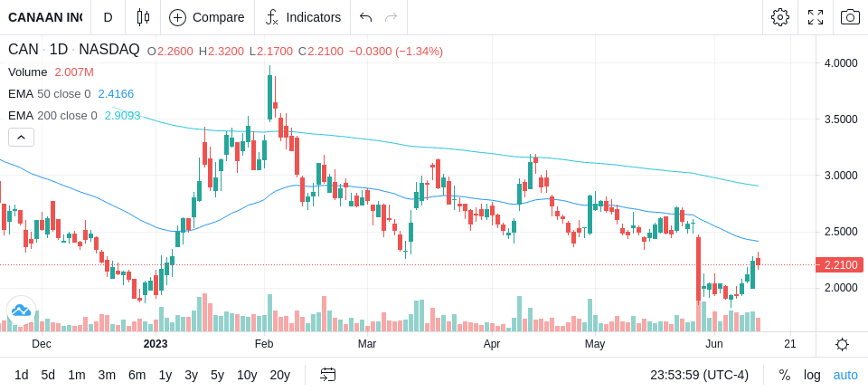Click the 2.2100 current price label

[x=840, y=265]
